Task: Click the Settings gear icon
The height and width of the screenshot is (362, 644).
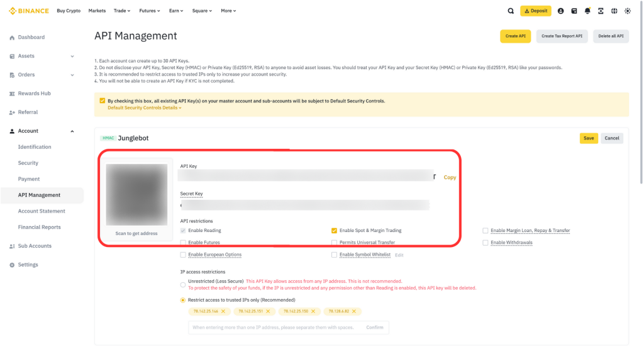Action: point(12,265)
